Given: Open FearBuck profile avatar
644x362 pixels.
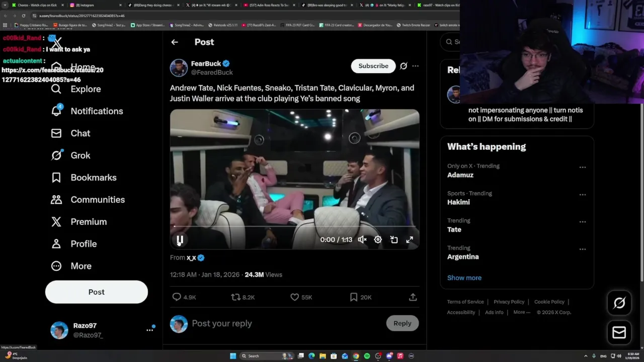Looking at the screenshot, I should (179, 68).
